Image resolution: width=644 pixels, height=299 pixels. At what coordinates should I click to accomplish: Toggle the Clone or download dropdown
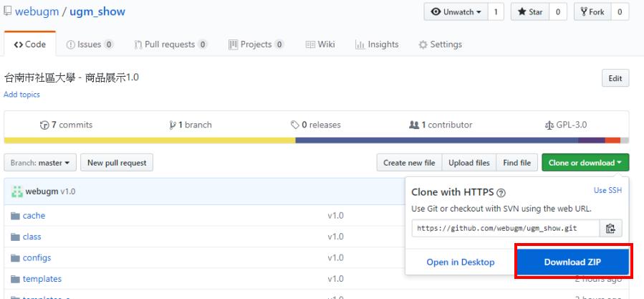tap(585, 163)
